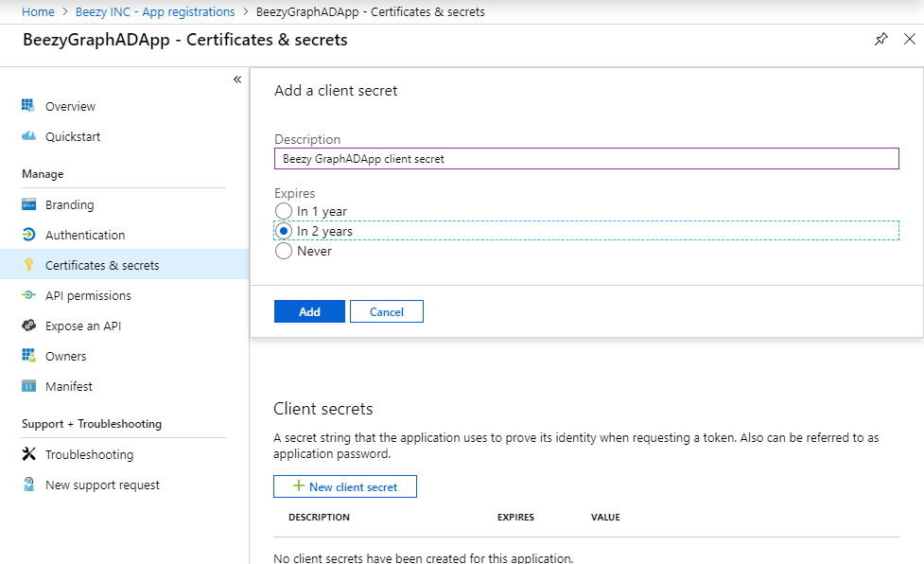Collapse the sidebar with the double chevron
The height and width of the screenshot is (564, 924).
click(236, 79)
